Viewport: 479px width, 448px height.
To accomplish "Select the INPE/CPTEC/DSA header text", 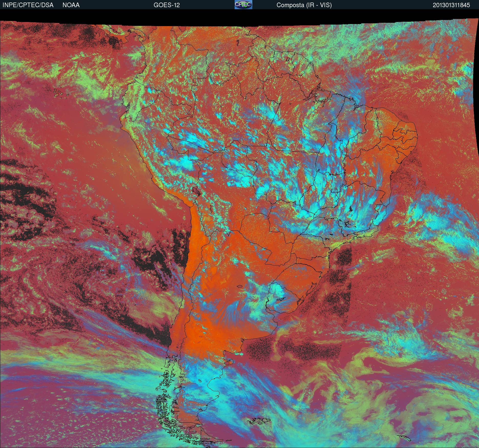I will (28, 5).
